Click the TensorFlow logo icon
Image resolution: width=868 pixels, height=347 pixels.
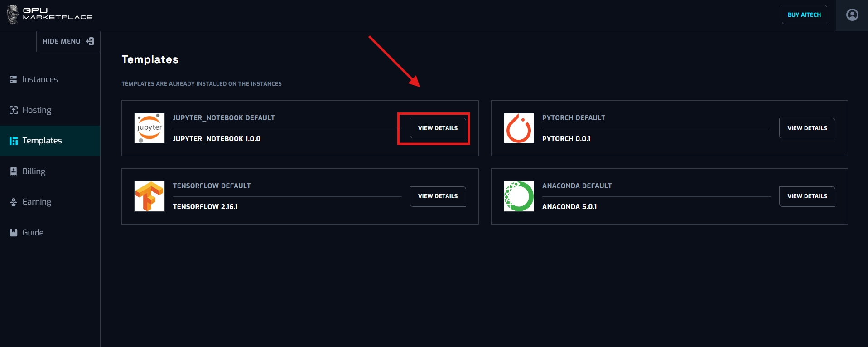[x=149, y=196]
